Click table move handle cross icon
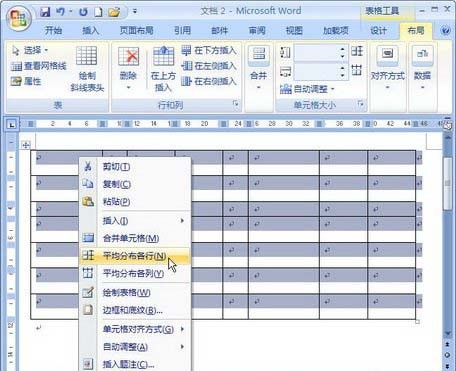The width and height of the screenshot is (456, 371). (25, 145)
